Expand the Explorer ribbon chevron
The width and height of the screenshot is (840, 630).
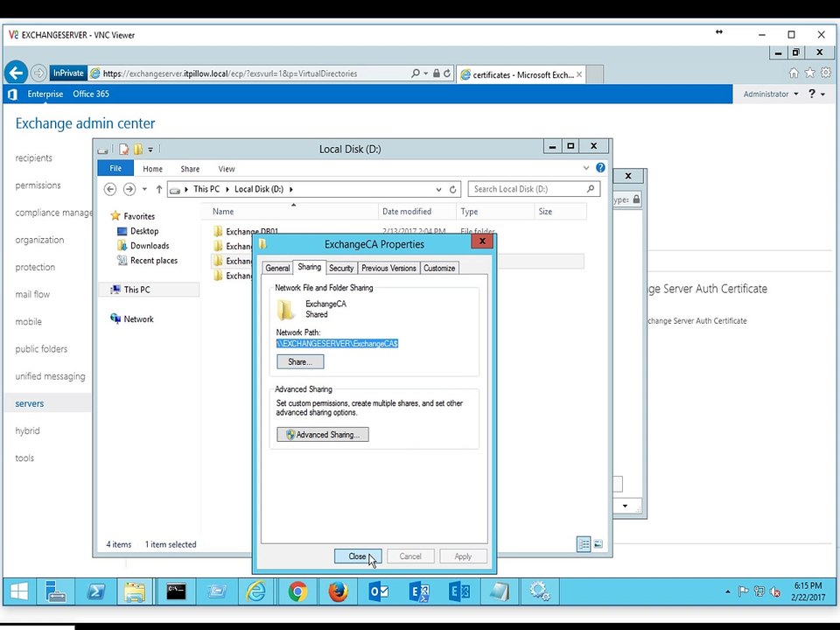pyautogui.click(x=586, y=168)
